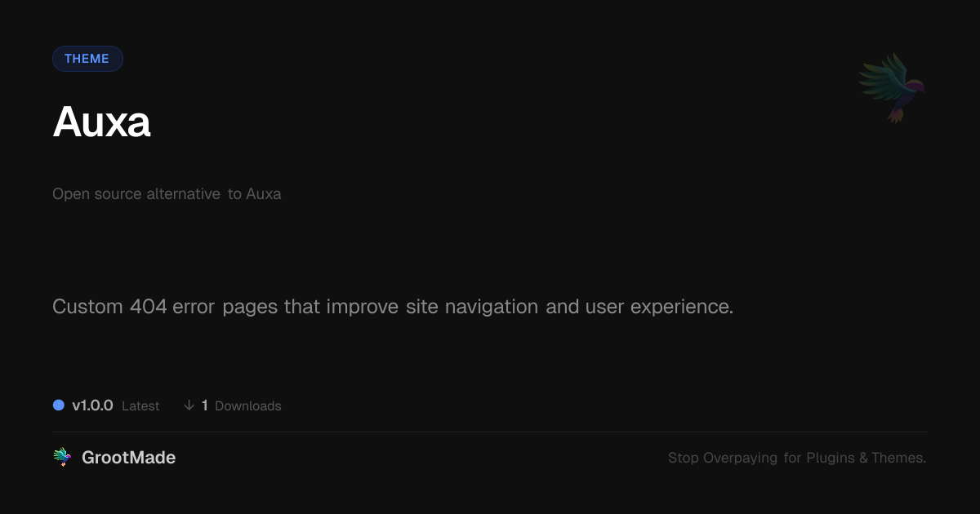Image resolution: width=980 pixels, height=514 pixels.
Task: Click the large Auxa title heading
Action: click(x=102, y=123)
